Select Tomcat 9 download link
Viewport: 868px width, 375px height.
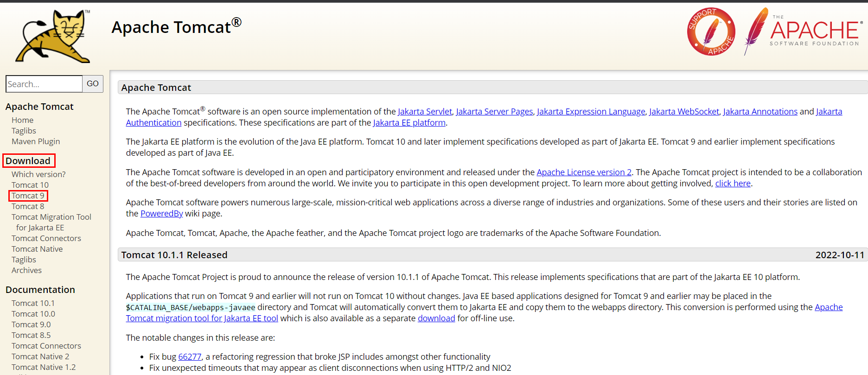[28, 196]
